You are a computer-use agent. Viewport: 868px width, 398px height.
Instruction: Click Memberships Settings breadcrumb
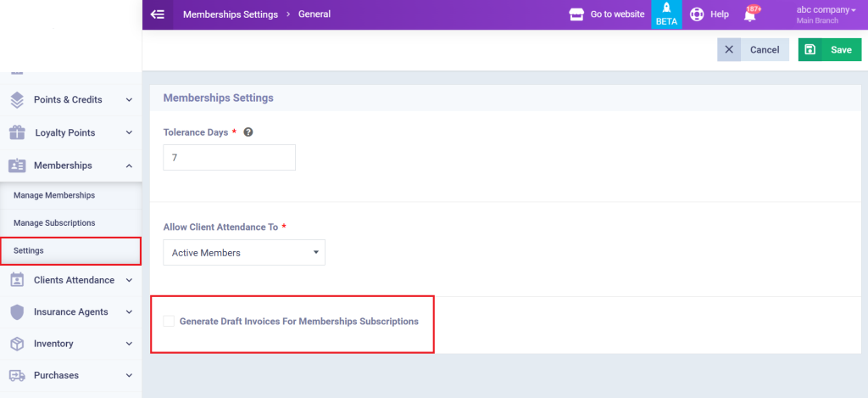[231, 14]
